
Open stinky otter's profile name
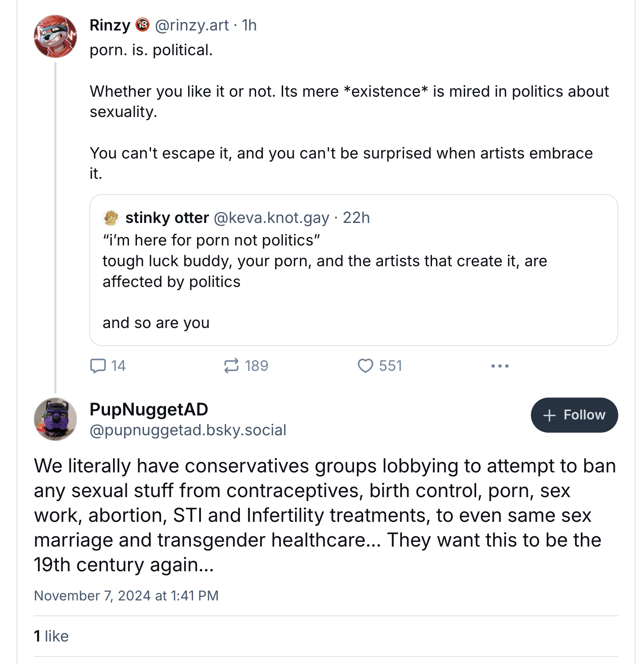point(167,218)
